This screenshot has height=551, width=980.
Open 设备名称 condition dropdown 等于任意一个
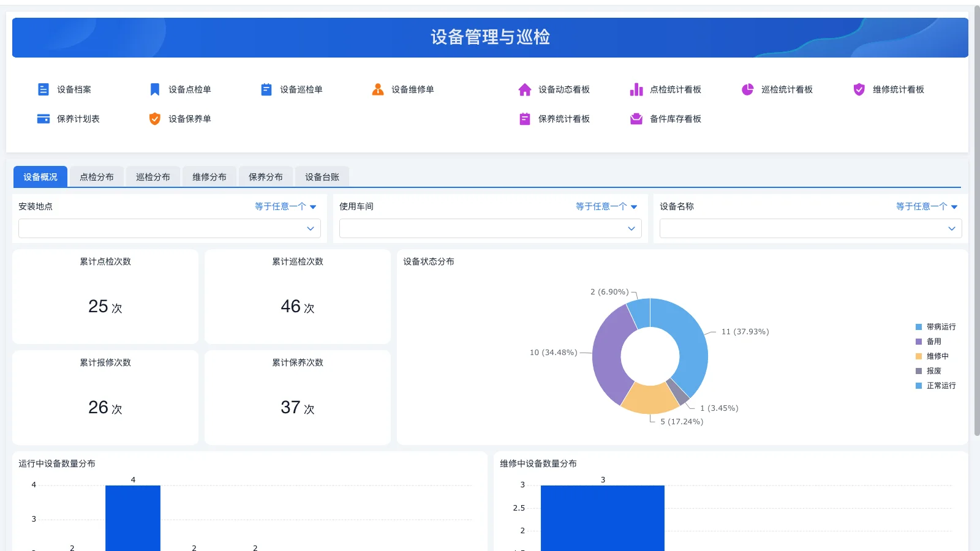927,206
